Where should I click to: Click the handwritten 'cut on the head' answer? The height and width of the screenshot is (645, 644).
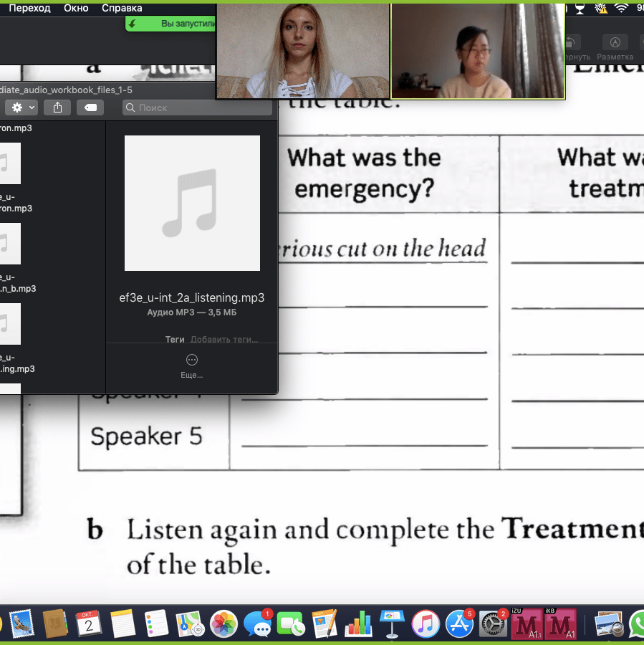[411, 248]
